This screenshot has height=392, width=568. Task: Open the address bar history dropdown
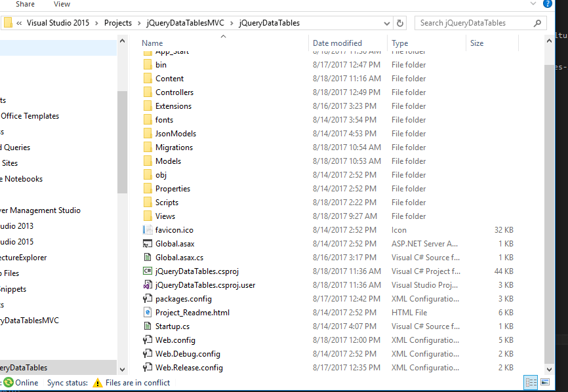[387, 22]
